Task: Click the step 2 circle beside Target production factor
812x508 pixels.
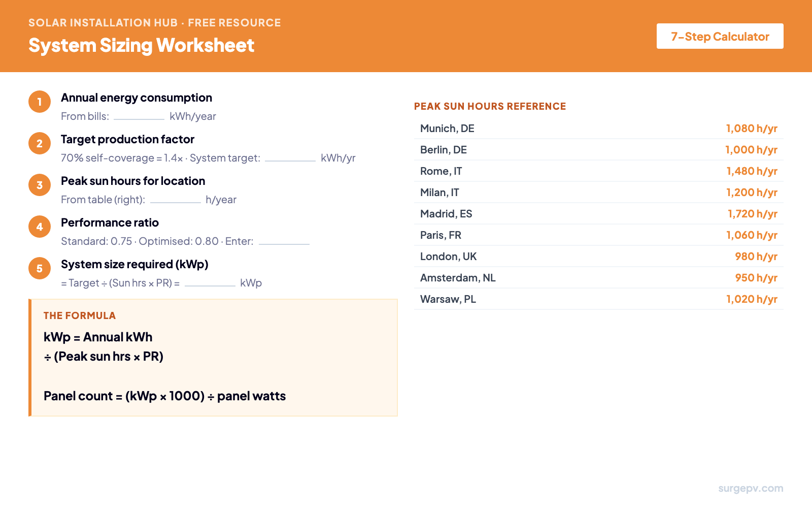Action: [x=39, y=143]
